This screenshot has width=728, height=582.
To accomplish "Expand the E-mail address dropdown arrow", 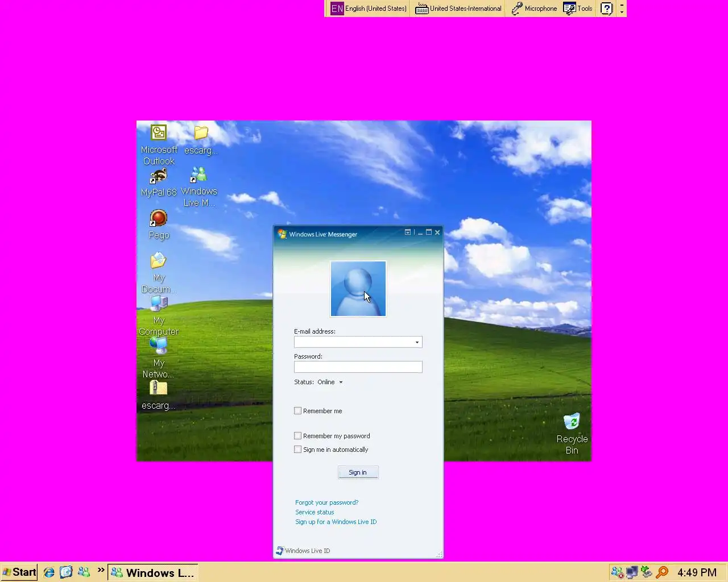I will click(x=417, y=342).
